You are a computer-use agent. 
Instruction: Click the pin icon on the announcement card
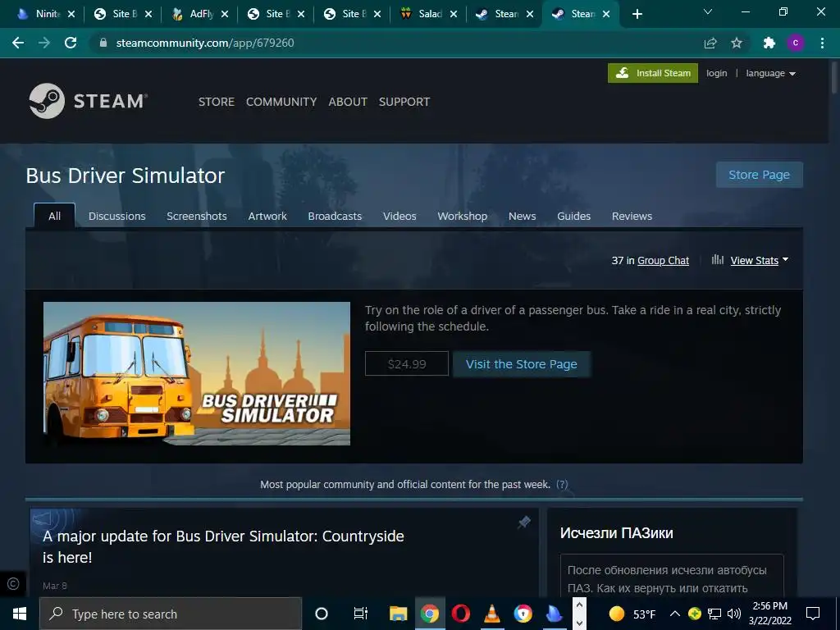524,522
